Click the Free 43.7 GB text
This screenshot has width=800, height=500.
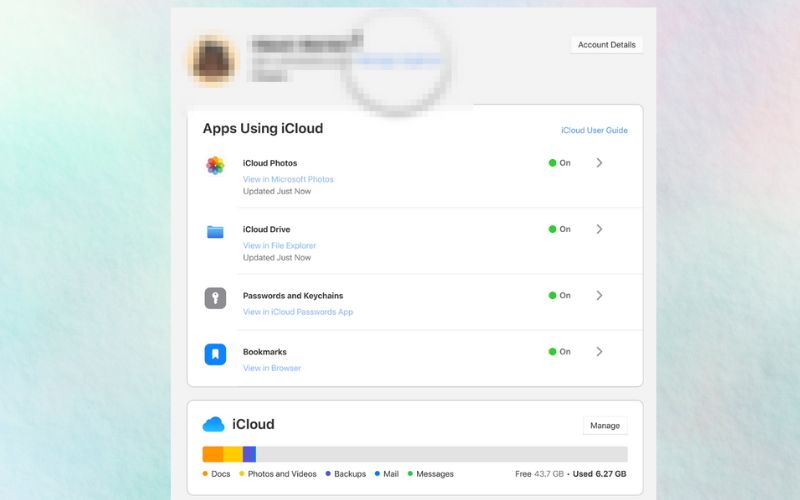point(539,474)
